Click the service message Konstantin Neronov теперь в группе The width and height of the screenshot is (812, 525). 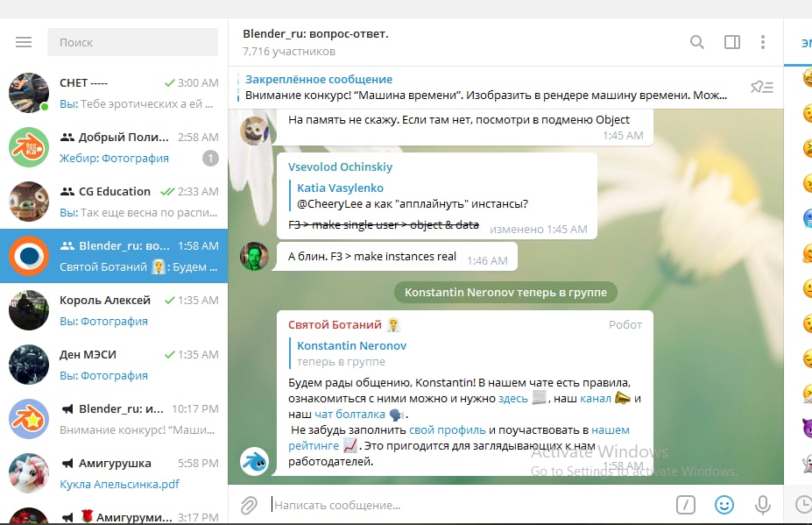[505, 293]
